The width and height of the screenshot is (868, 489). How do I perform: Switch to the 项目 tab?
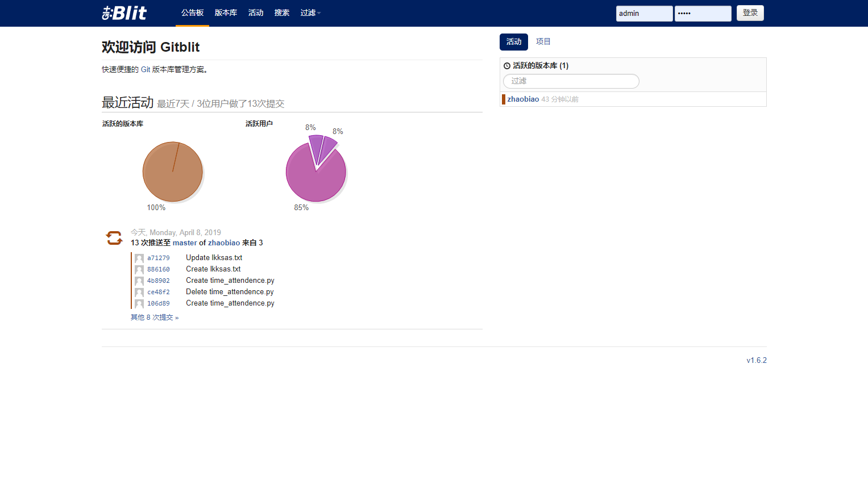543,42
